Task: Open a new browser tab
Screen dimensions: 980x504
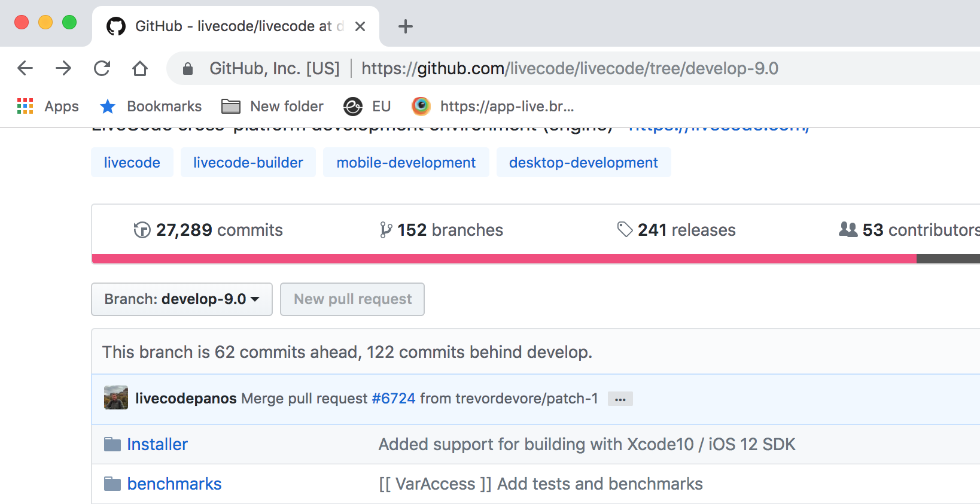Action: pos(406,26)
